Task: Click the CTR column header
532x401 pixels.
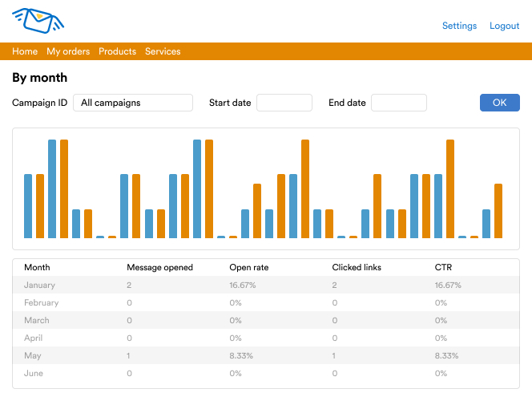Action: [442, 267]
